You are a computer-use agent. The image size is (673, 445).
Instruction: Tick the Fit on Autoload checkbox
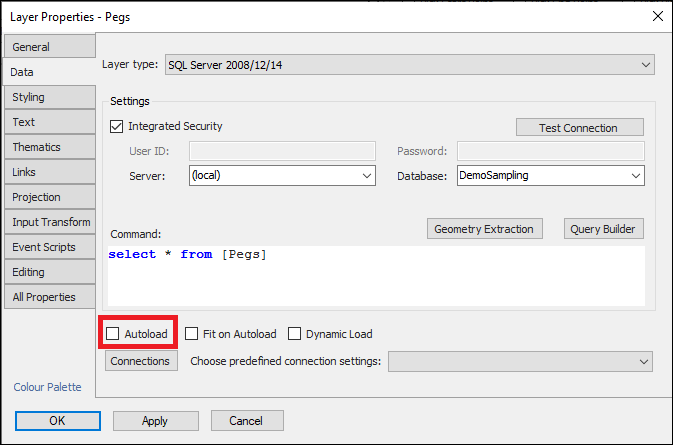[x=192, y=333]
